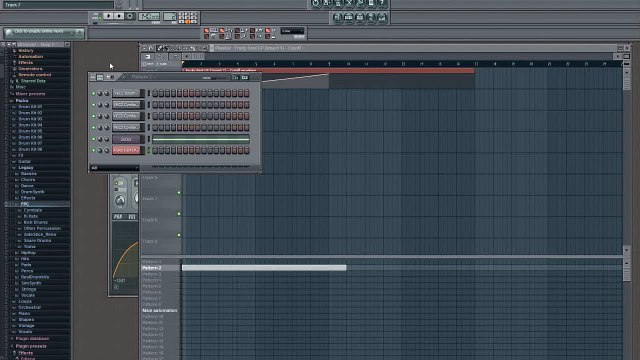This screenshot has height=360, width=640.
Task: Open the red Fruity channel button
Action: pos(127,150)
